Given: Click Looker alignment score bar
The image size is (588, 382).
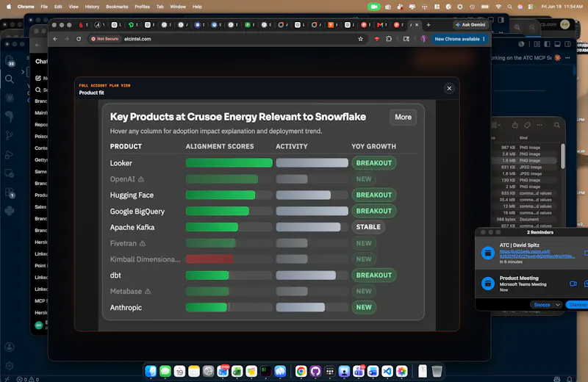Looking at the screenshot, I should (x=229, y=162).
